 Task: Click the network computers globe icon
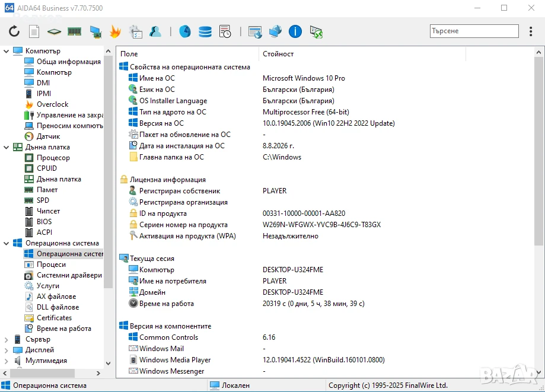point(275,31)
